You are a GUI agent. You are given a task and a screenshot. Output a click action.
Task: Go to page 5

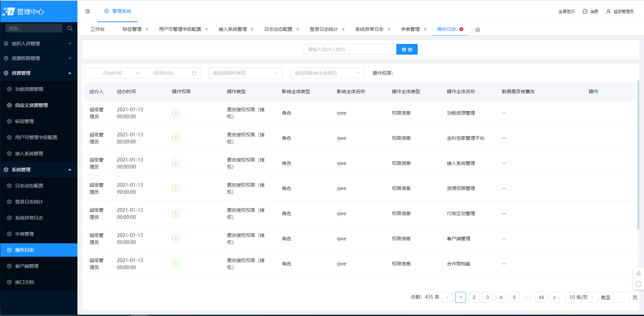coord(514,297)
